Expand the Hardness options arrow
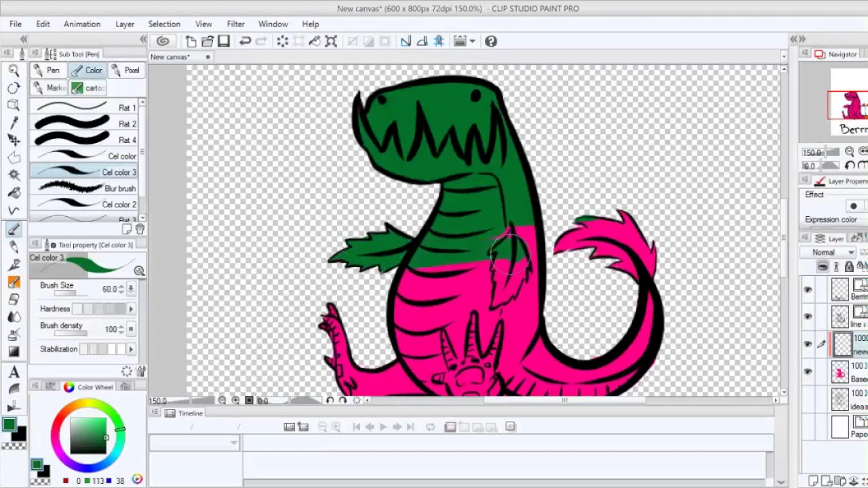Viewport: 868px width, 488px height. (x=131, y=308)
